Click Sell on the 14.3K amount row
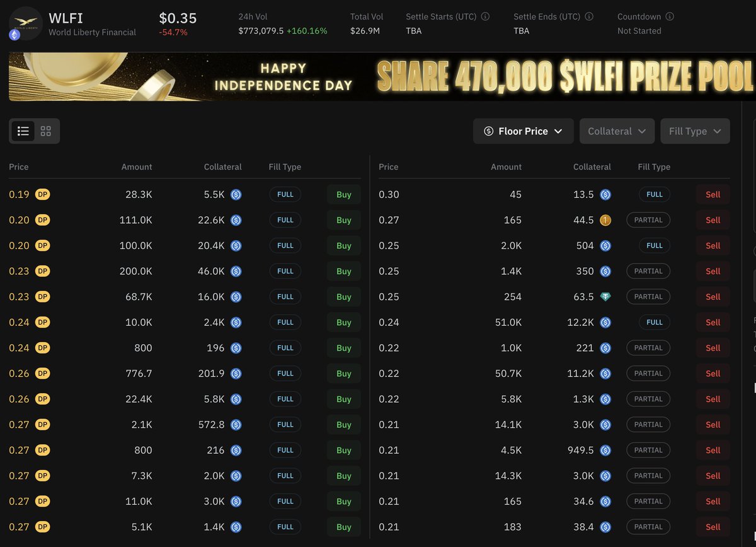This screenshot has width=756, height=547. tap(713, 476)
